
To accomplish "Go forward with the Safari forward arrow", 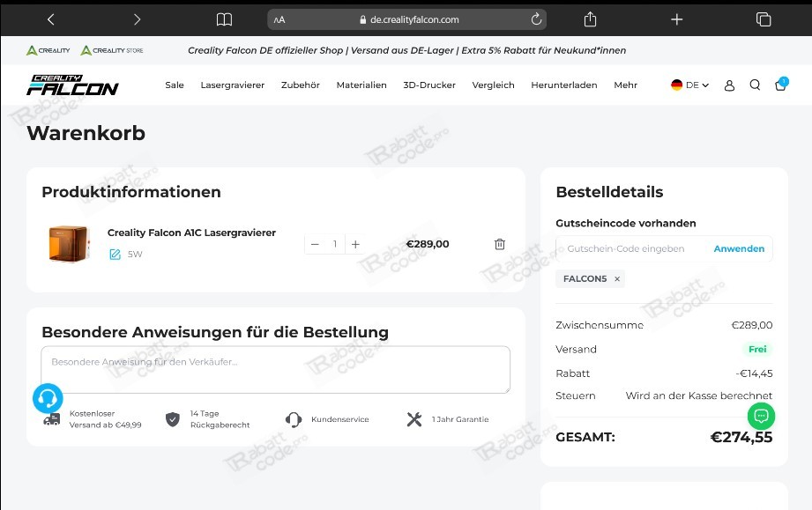I will click(x=137, y=19).
